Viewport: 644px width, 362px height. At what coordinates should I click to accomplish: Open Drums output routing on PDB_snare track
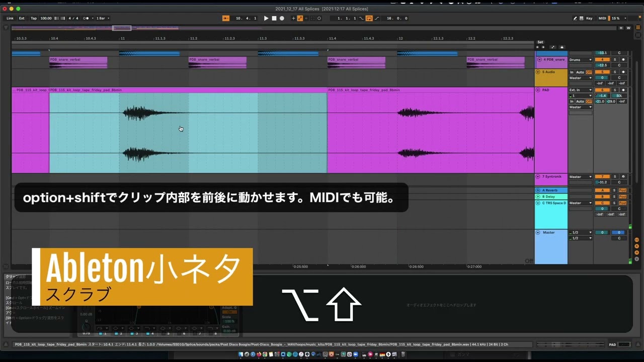coord(580,59)
